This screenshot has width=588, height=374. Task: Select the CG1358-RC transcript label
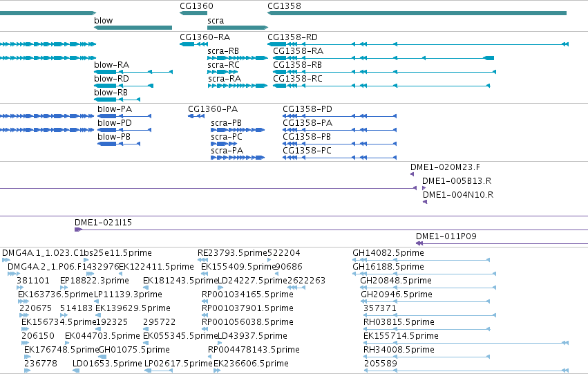click(298, 79)
